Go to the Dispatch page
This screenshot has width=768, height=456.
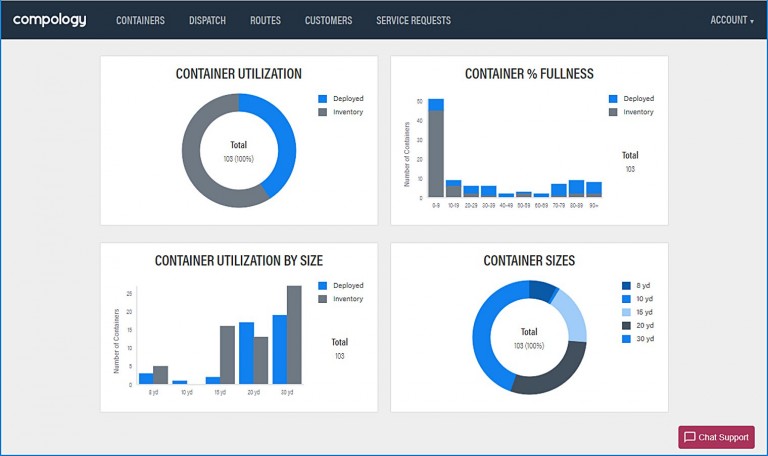tap(207, 20)
